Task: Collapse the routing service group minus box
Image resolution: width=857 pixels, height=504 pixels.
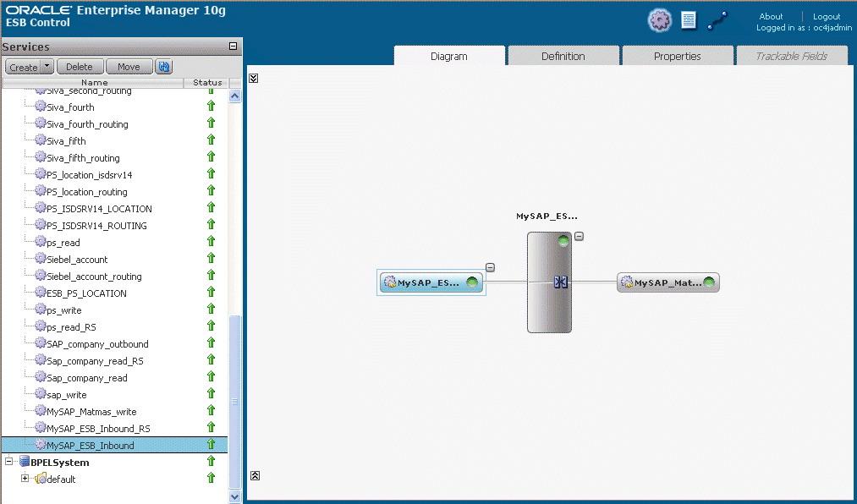Action: pyautogui.click(x=579, y=237)
